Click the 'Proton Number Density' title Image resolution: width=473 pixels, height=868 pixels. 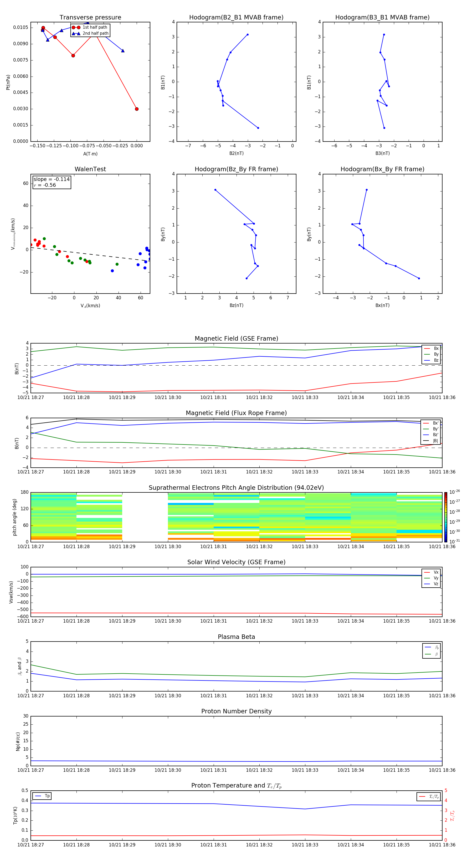pyautogui.click(x=236, y=711)
